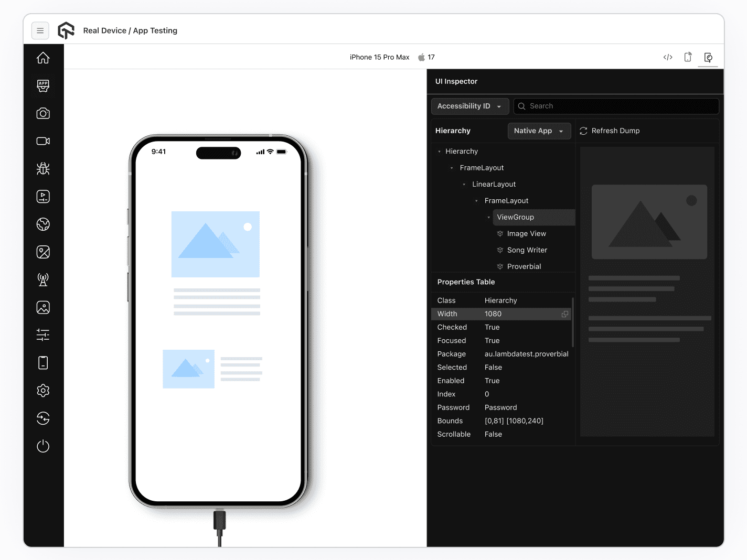The image size is (747, 560).
Task: Collapse the ViewGroup tree node
Action: [x=489, y=217]
